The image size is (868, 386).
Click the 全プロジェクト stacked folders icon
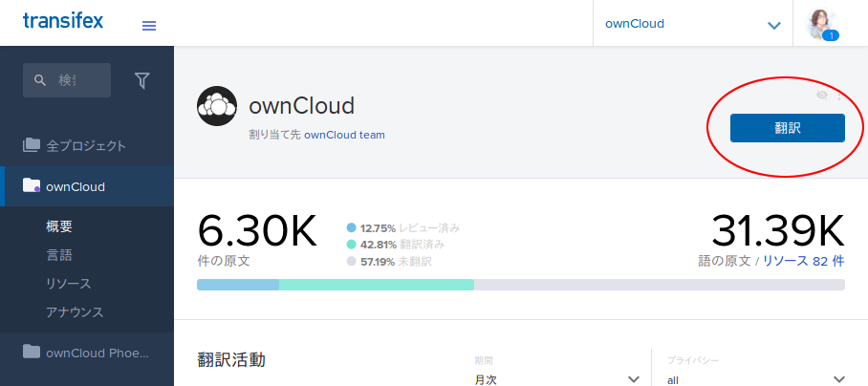[31, 145]
